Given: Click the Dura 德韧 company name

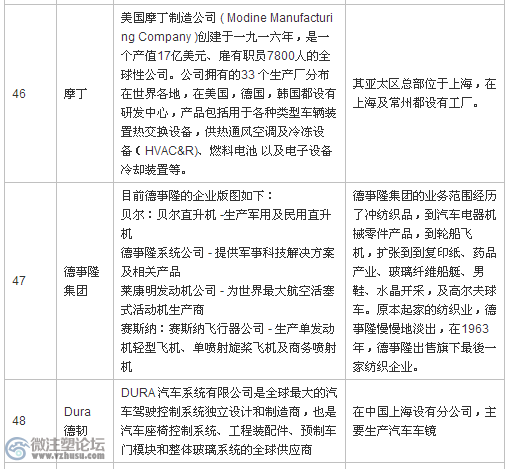Looking at the screenshot, I should pyautogui.click(x=77, y=421).
